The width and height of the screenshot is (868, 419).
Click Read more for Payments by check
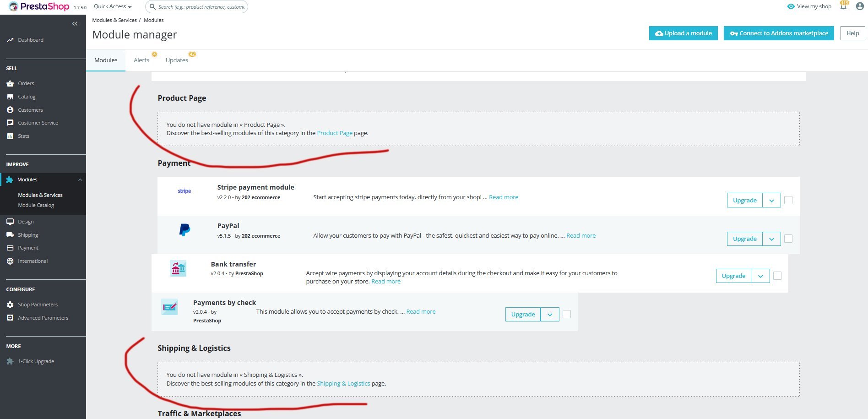(x=421, y=312)
